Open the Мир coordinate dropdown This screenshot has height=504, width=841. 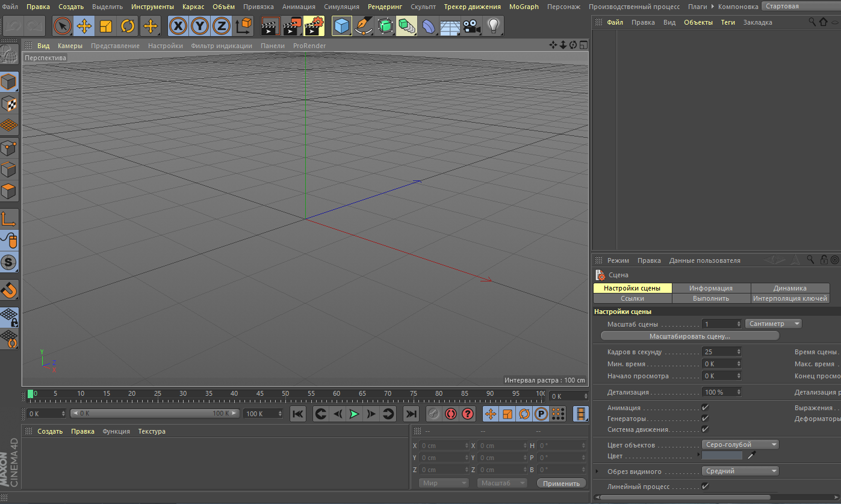coord(443,483)
